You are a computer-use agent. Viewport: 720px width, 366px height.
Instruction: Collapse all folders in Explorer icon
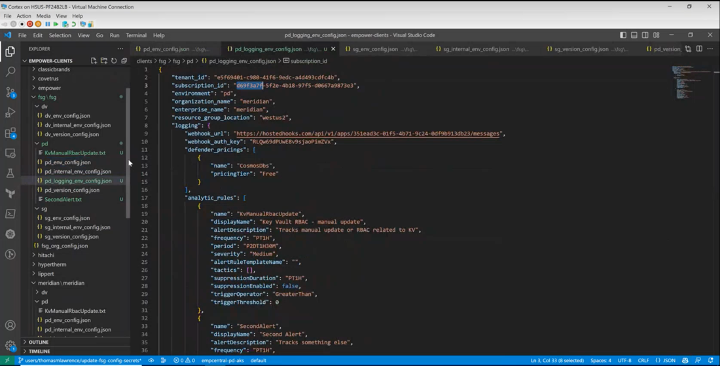point(124,61)
